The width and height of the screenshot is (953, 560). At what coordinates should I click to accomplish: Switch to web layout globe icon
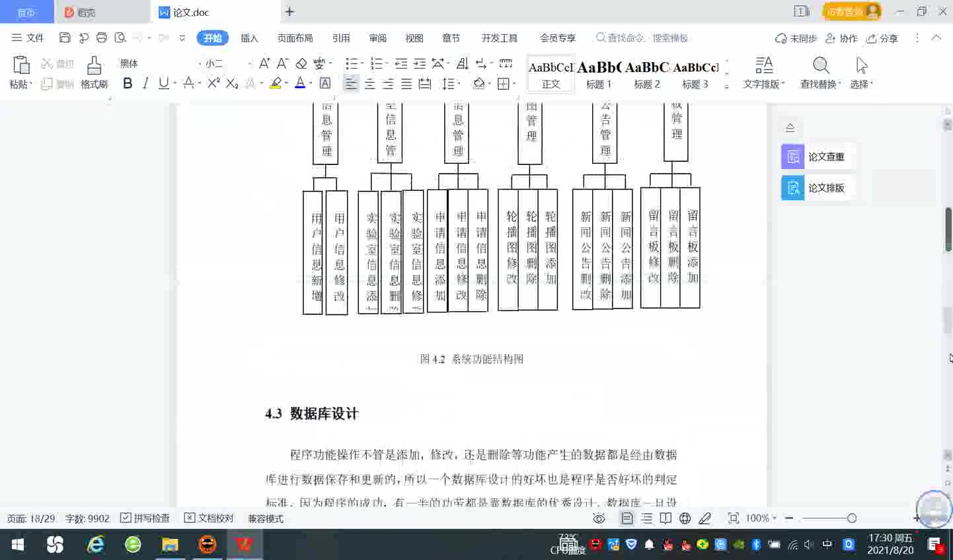[x=685, y=518]
